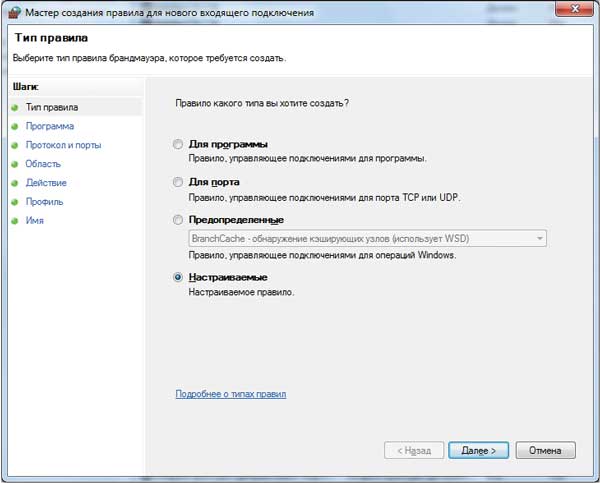Click the green bullet beside 'Программа' step
The width and height of the screenshot is (600, 483).
(16, 126)
